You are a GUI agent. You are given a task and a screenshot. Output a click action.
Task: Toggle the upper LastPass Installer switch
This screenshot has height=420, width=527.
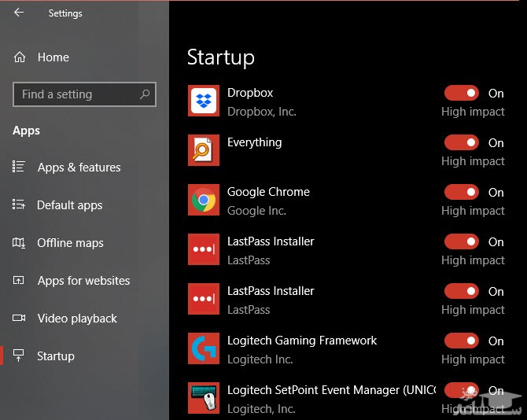pyautogui.click(x=461, y=241)
